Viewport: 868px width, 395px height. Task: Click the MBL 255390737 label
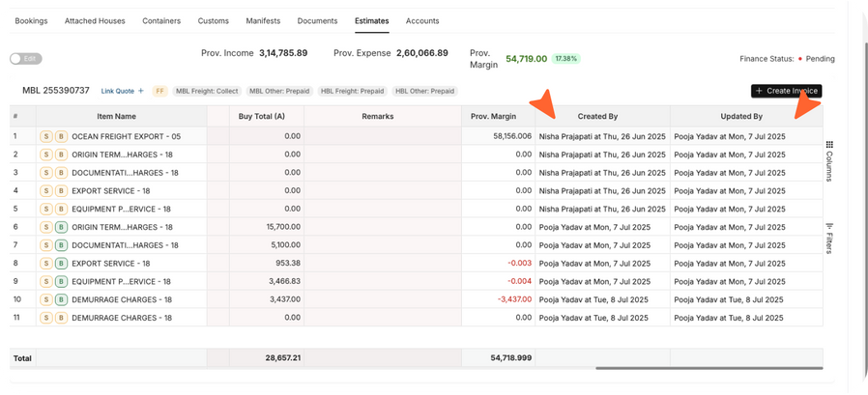click(x=55, y=90)
